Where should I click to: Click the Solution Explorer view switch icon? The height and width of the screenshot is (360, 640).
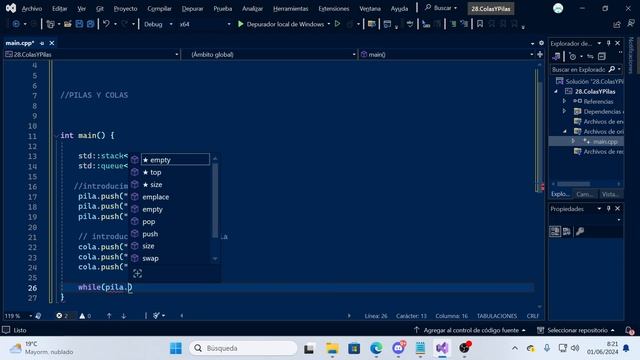[x=556, y=56]
